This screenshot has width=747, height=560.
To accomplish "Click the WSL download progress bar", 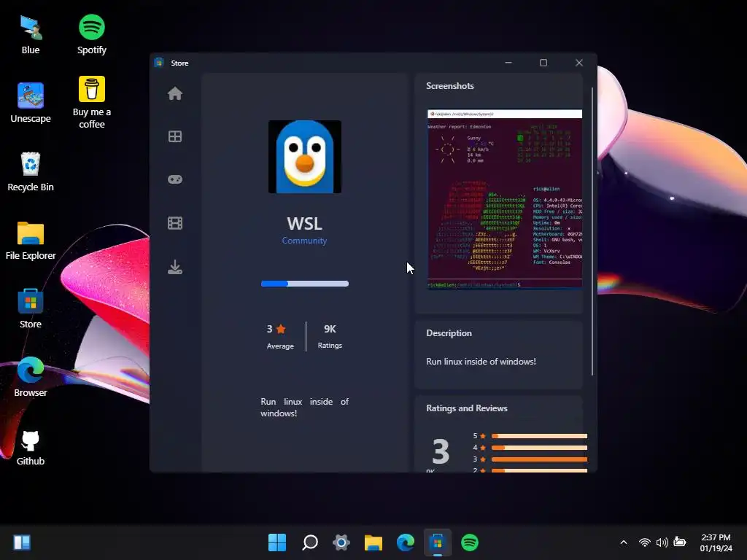I will pyautogui.click(x=305, y=284).
